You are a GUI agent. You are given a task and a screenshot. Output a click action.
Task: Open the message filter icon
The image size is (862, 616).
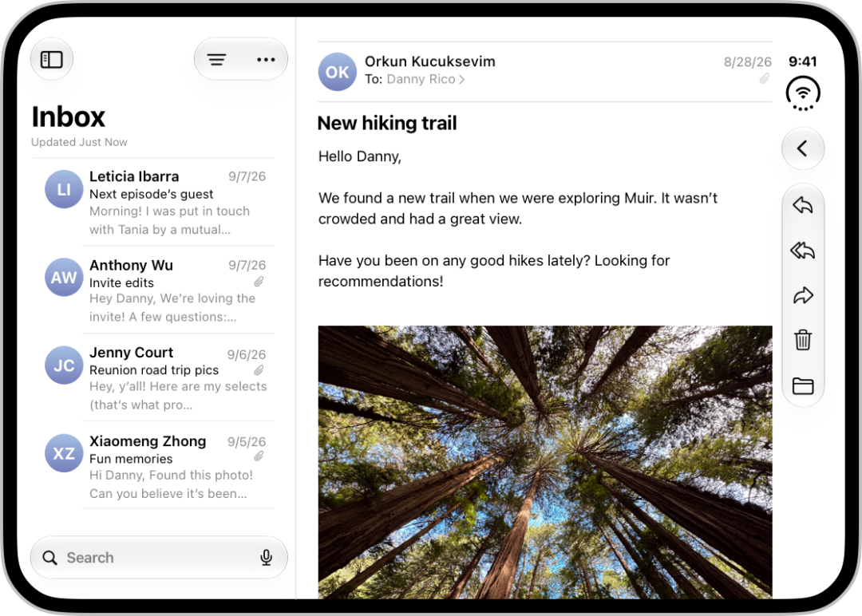216,59
